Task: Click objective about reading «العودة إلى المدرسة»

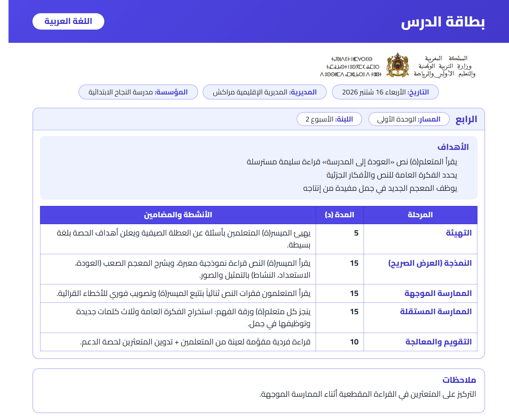Action: coord(352,162)
